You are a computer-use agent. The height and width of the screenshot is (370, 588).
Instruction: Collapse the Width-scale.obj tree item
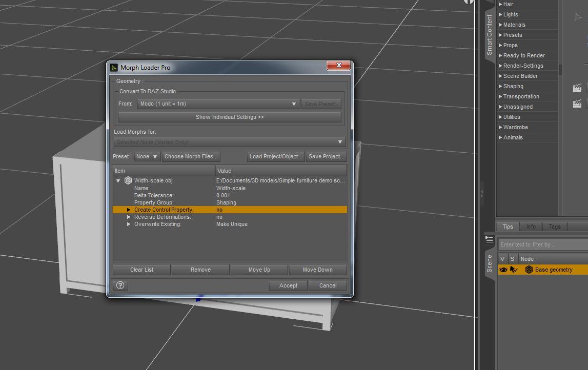(118, 181)
